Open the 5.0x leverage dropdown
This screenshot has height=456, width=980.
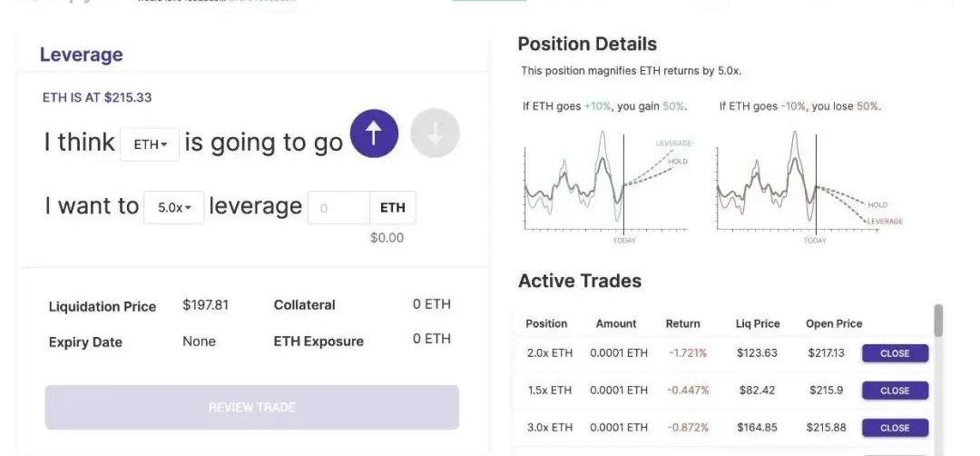[x=174, y=207]
